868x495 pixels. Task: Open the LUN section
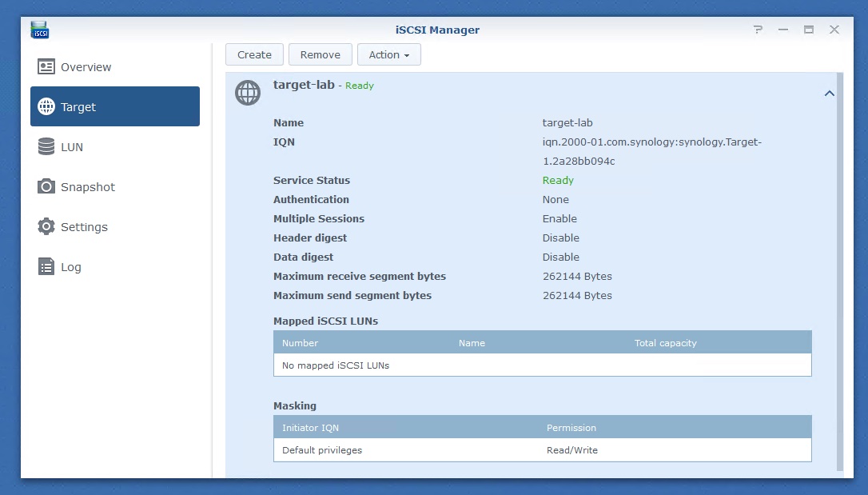tap(72, 147)
